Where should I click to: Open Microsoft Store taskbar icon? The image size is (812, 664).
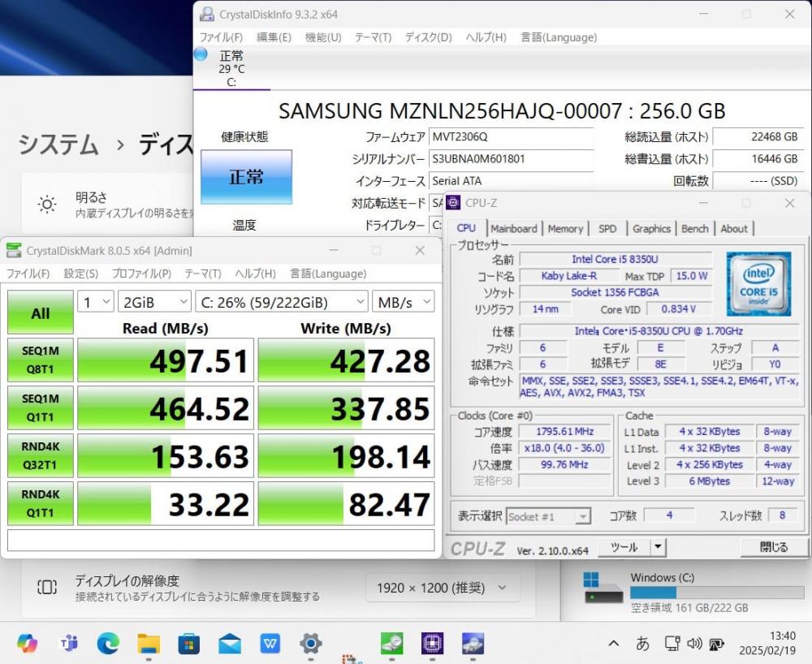point(189,644)
